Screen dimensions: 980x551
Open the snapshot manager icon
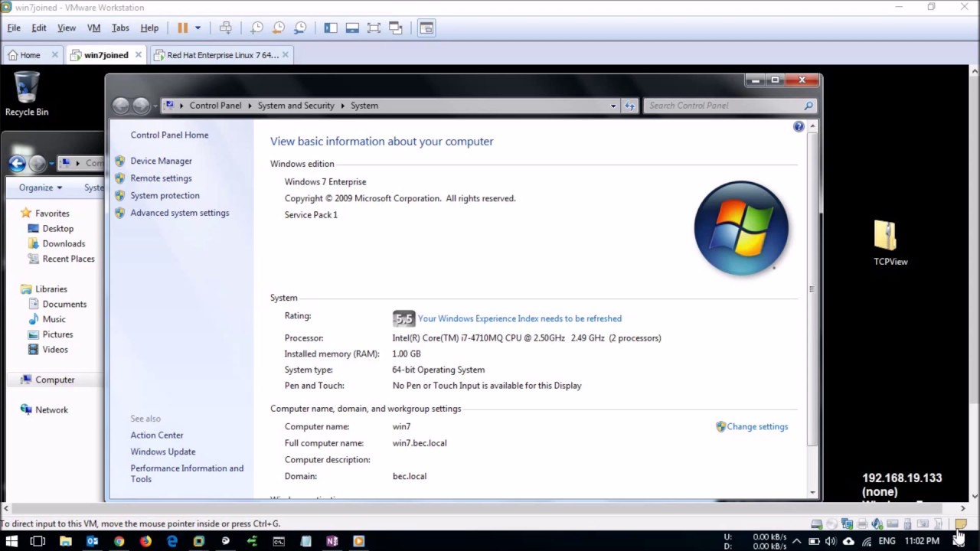[x=300, y=28]
